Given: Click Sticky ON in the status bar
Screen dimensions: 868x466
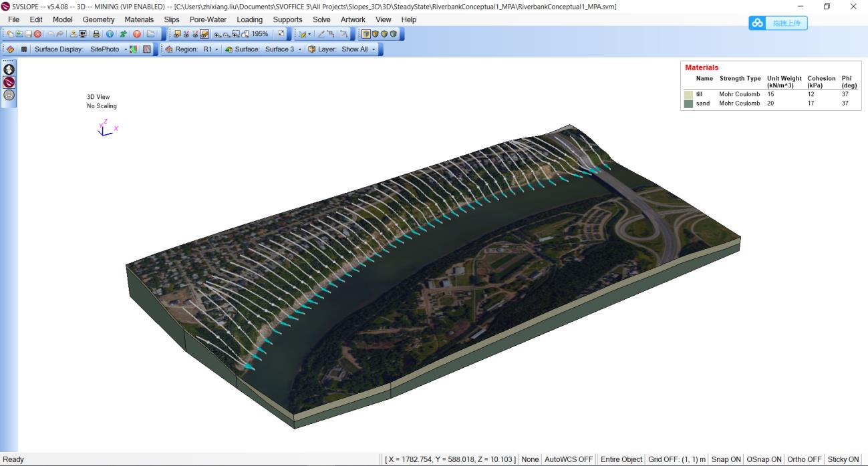Looking at the screenshot, I should point(843,459).
